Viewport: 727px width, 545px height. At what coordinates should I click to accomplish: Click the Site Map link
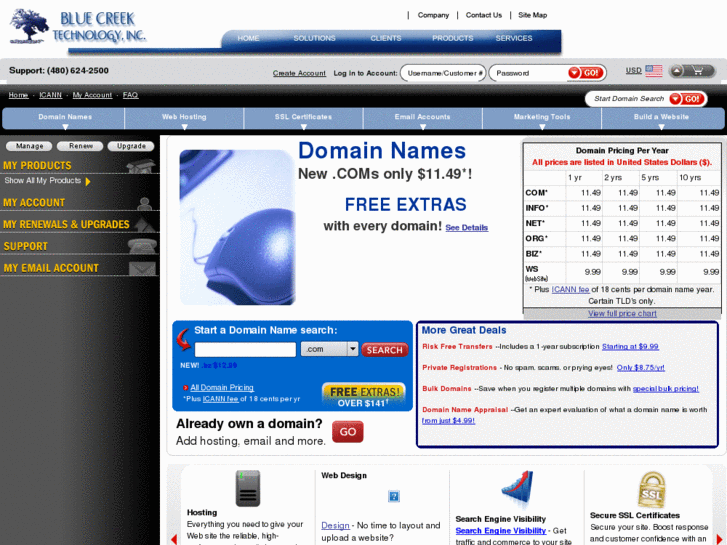click(532, 15)
